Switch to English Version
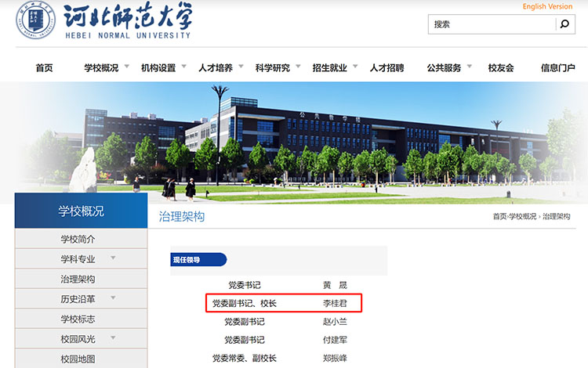Viewport: 588px width, 368px height. click(x=547, y=6)
